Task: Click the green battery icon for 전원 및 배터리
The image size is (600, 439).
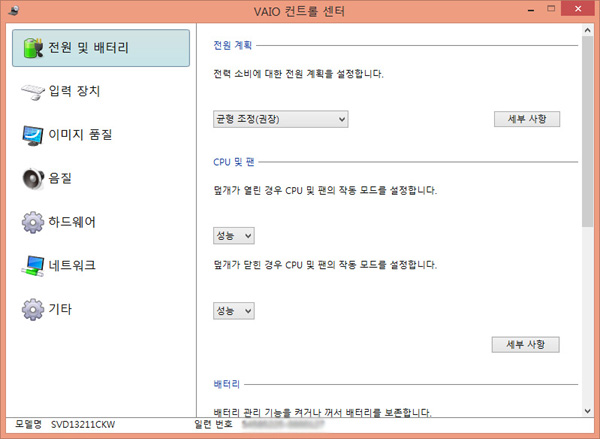Action: 33,48
